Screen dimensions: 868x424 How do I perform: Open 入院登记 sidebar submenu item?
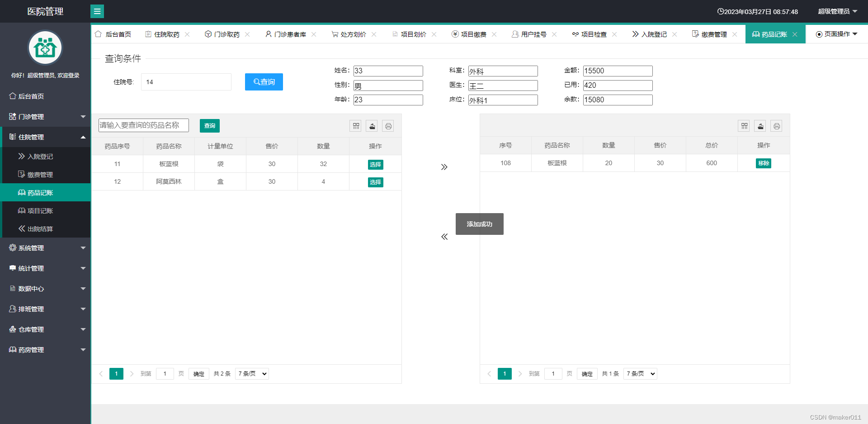tap(45, 157)
